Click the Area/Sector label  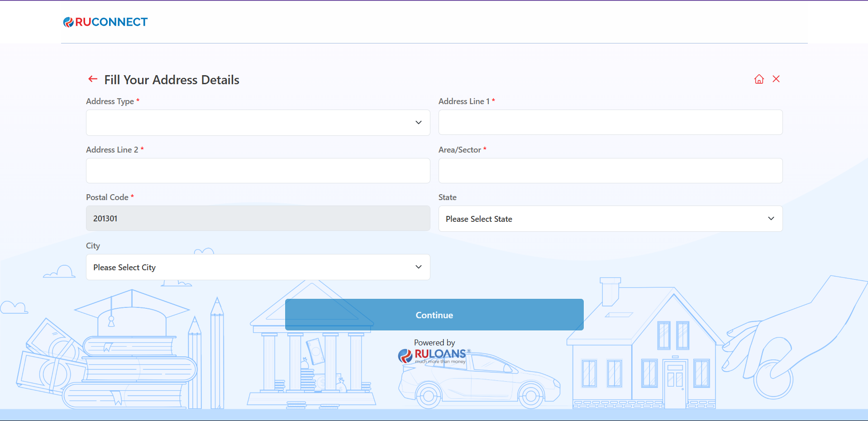pos(459,150)
